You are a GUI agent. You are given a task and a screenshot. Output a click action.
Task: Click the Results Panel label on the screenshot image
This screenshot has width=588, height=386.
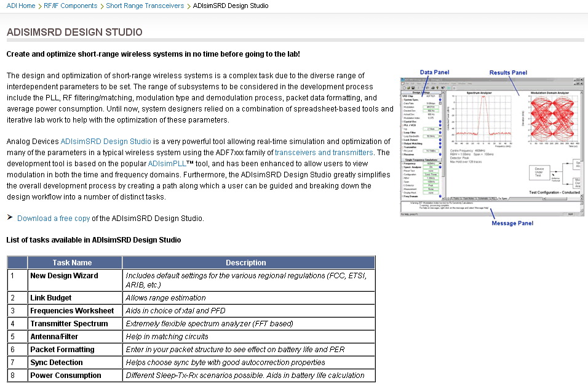[x=508, y=73]
